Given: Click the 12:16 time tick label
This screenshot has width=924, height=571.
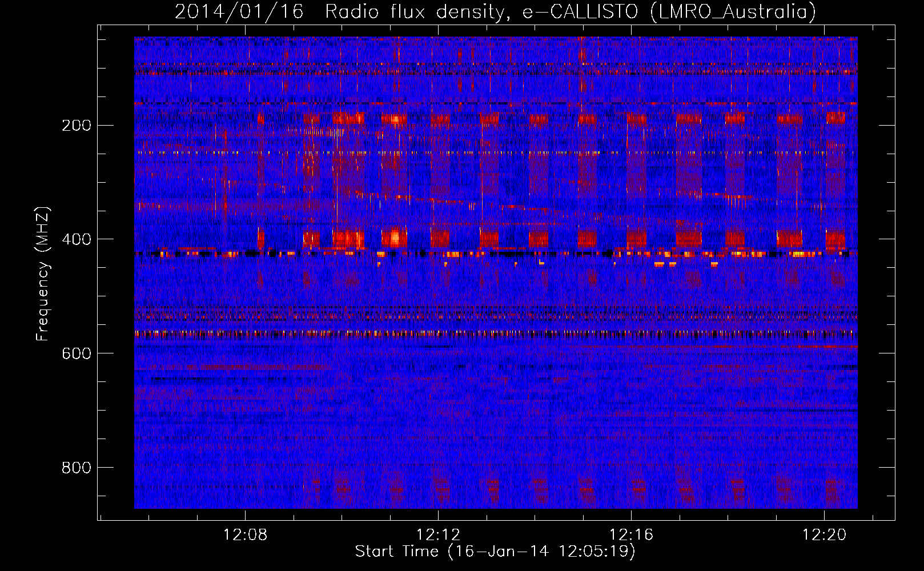Looking at the screenshot, I should (x=631, y=535).
